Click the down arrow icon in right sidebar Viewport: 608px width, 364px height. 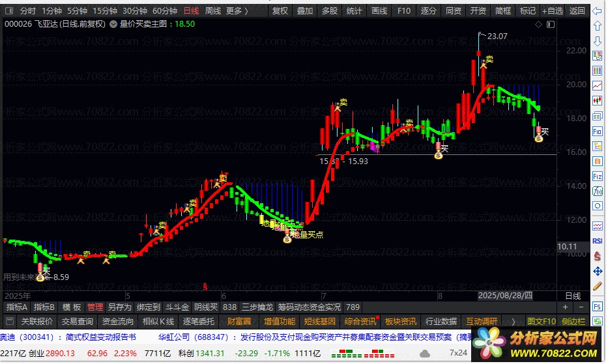597,41
